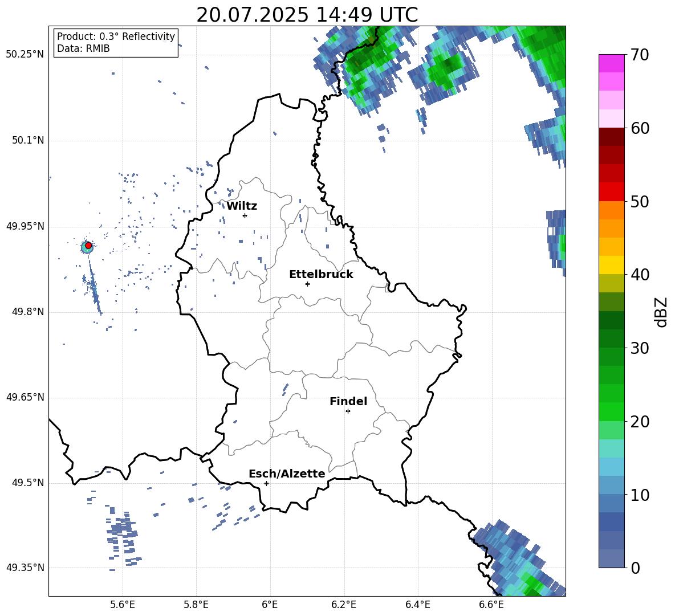Click the 49.35°N latitude label
The image size is (675, 616).
[x=25, y=568]
